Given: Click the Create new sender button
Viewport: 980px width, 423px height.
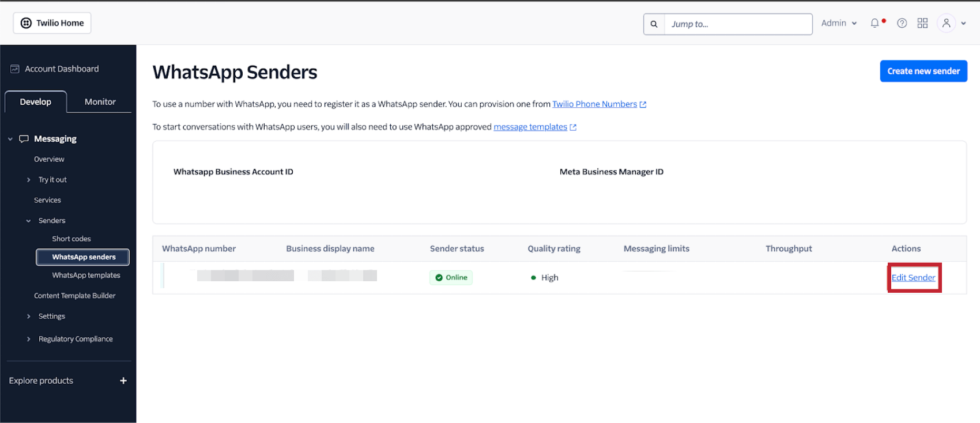Looking at the screenshot, I should coord(923,71).
